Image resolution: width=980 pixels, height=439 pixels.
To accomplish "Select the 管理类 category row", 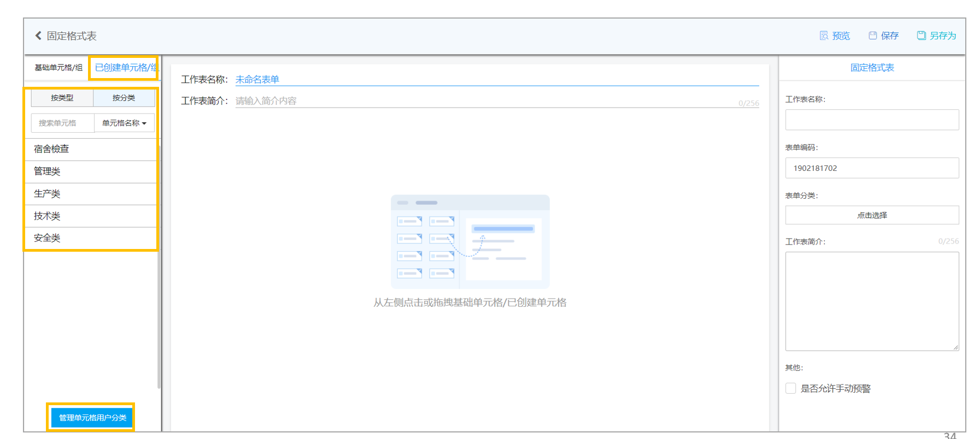I will click(x=91, y=171).
